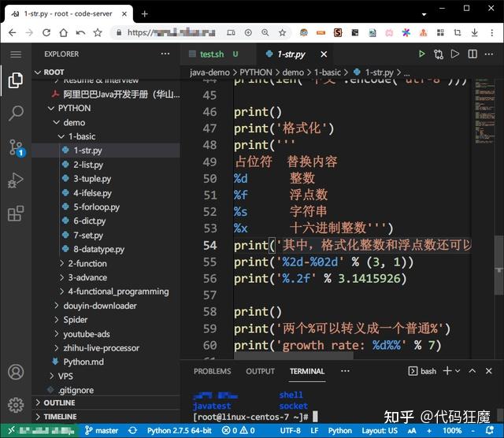
Task: Open a new browser tab
Action: [x=145, y=14]
